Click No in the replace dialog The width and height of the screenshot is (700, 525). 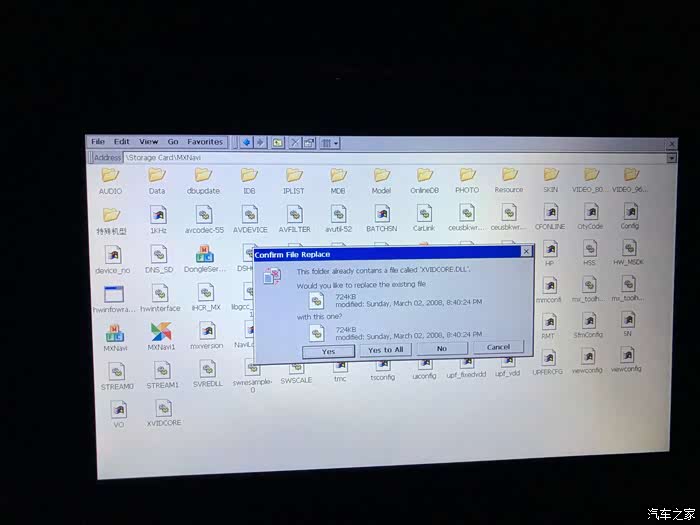(x=441, y=349)
